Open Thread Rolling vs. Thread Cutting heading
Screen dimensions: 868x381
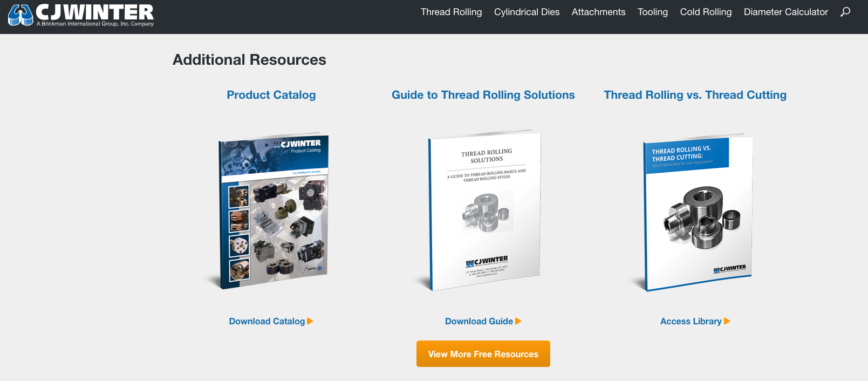pos(695,95)
